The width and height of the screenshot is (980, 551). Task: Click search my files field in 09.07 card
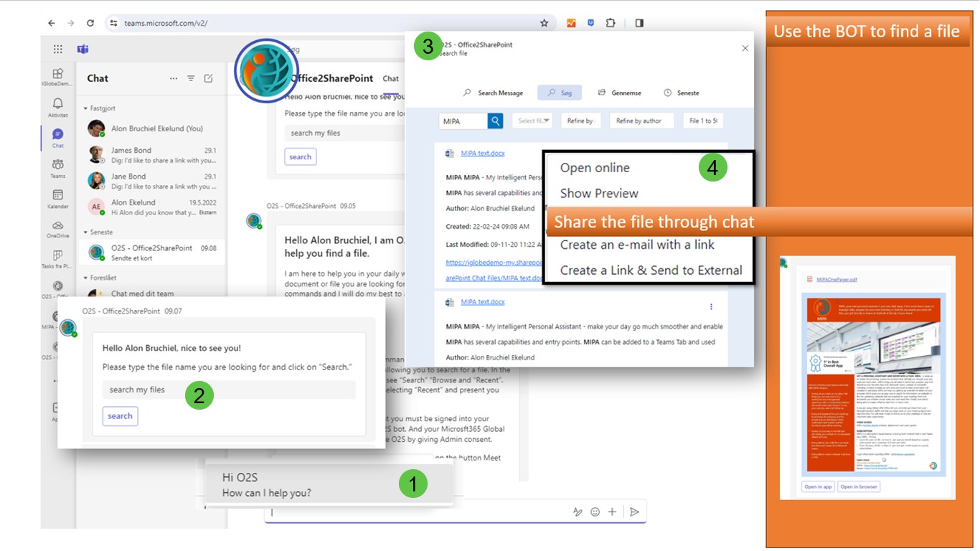coord(229,390)
